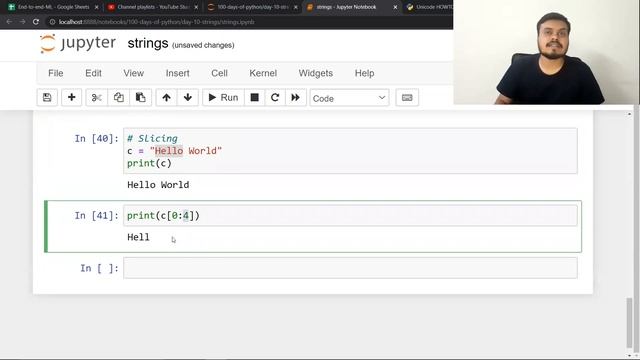Image resolution: width=640 pixels, height=360 pixels.
Task: Close the End-to-end-ML Google Sheets tab
Action: coord(96,7)
